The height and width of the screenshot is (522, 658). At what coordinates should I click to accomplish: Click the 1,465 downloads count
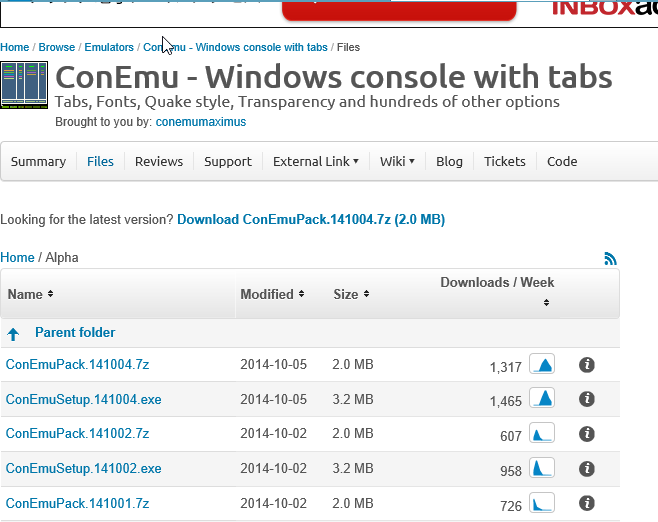506,401
